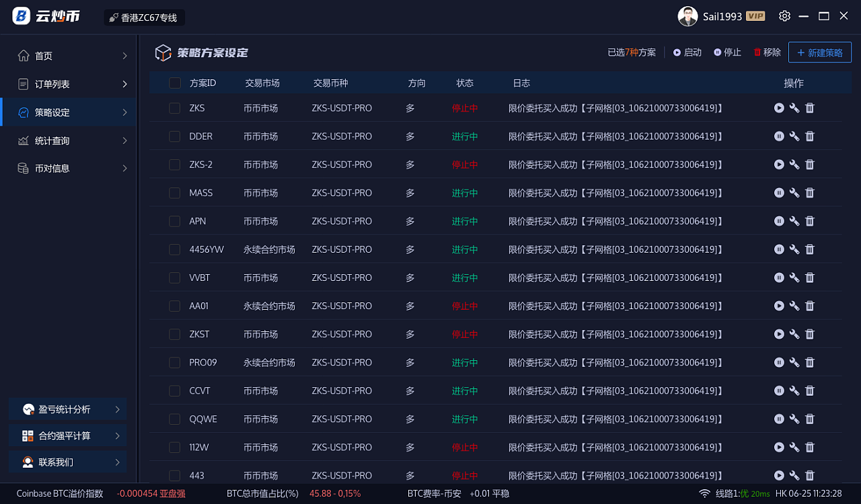Screen dimensions: 861x504
Task: Click the 新建策略 button
Action: pos(819,52)
